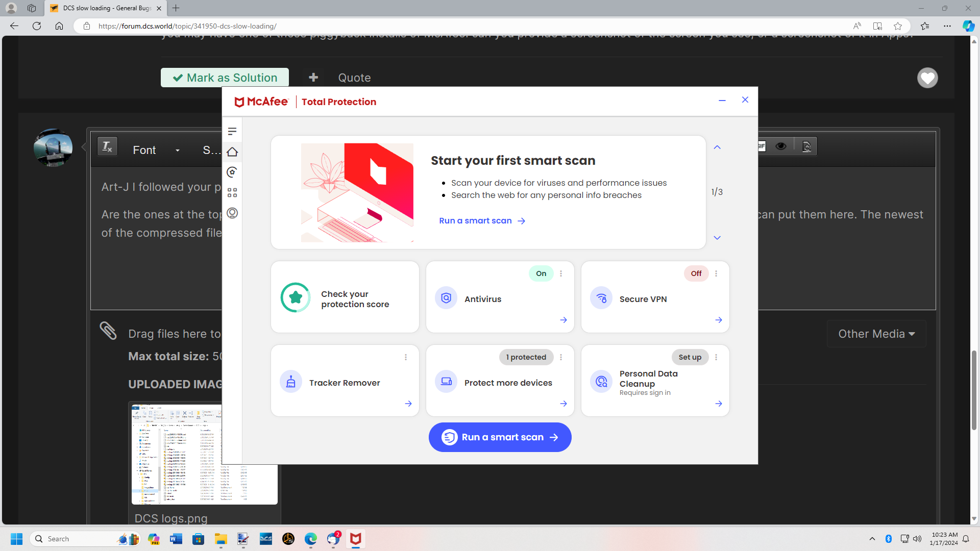The image size is (980, 551).
Task: Open McAfee account sidebar icon
Action: coord(232,213)
